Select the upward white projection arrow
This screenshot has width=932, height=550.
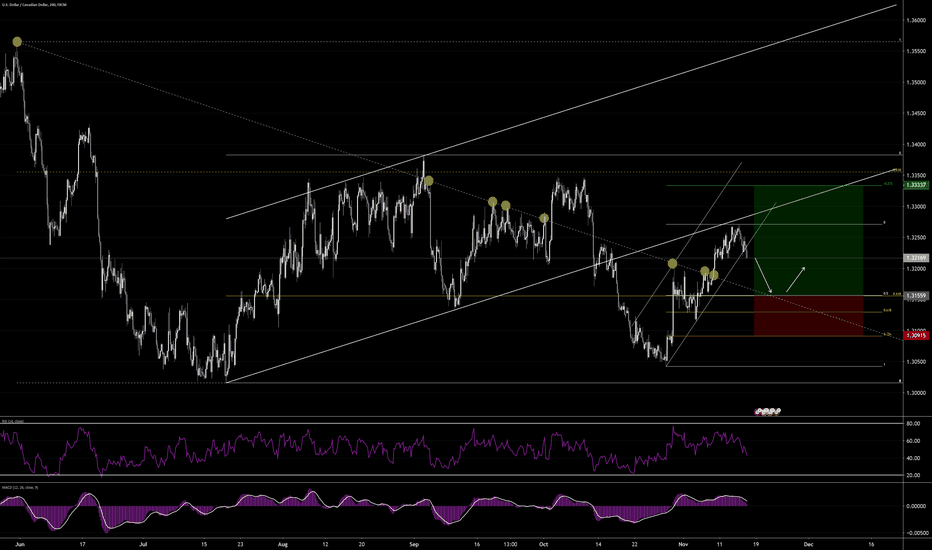point(797,278)
